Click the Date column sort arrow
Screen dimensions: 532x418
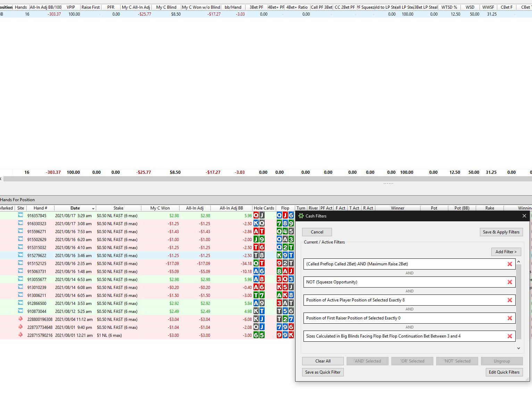[93, 208]
